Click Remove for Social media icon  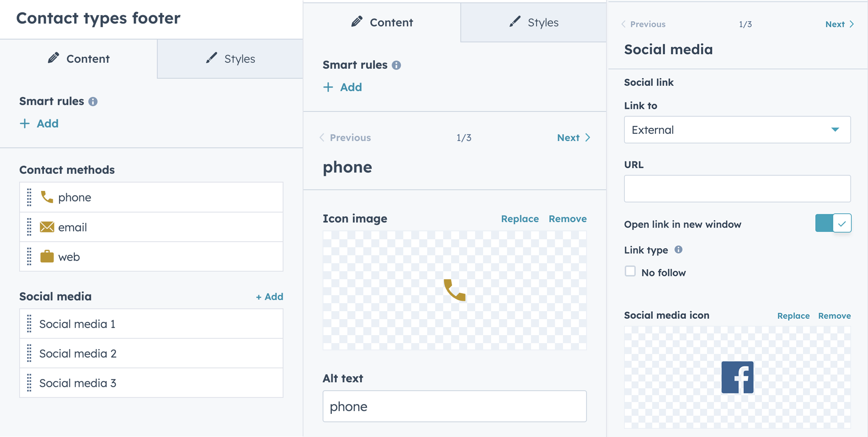834,316
